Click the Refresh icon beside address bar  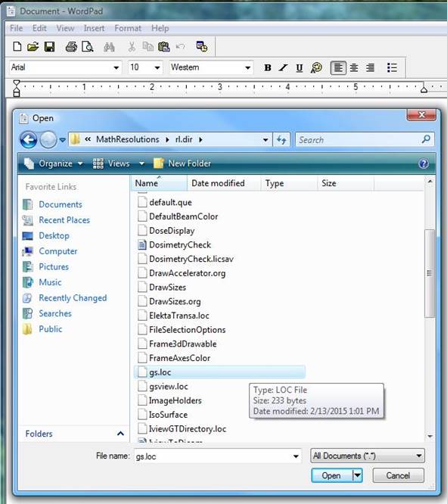coord(281,140)
